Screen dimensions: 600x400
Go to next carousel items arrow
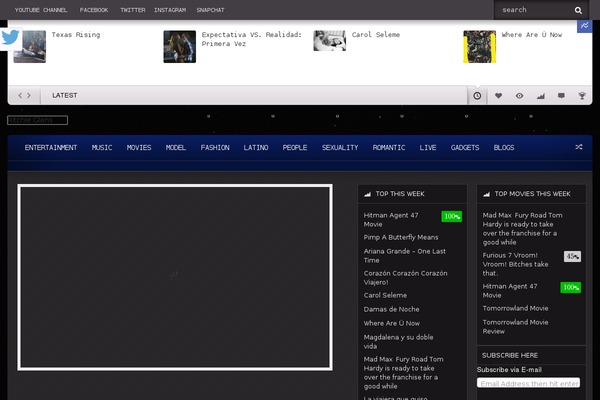(x=29, y=95)
